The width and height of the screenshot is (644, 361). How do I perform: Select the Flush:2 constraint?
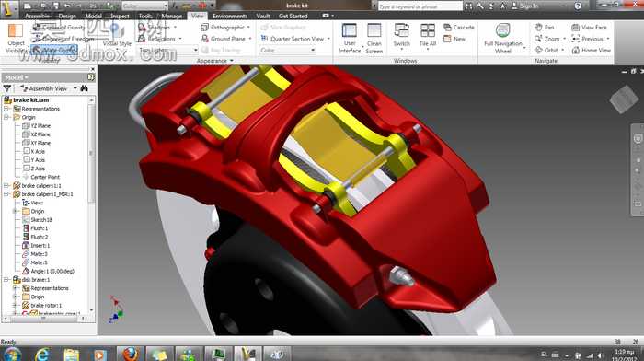35,237
